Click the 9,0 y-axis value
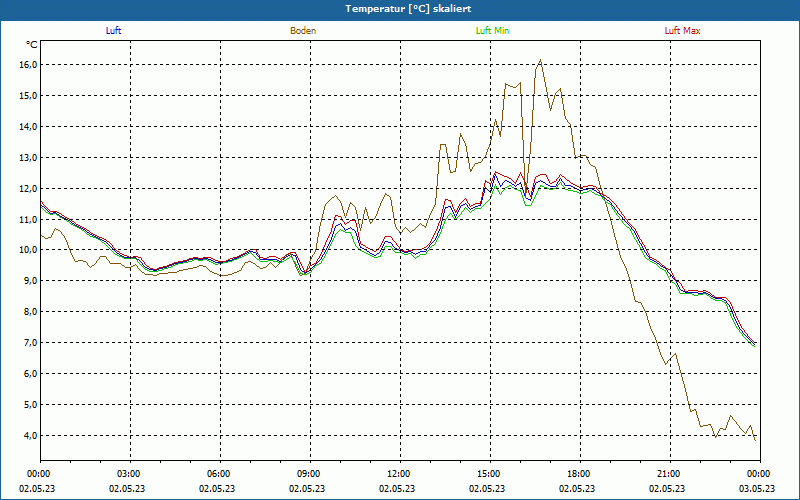800x500 pixels. (31, 281)
